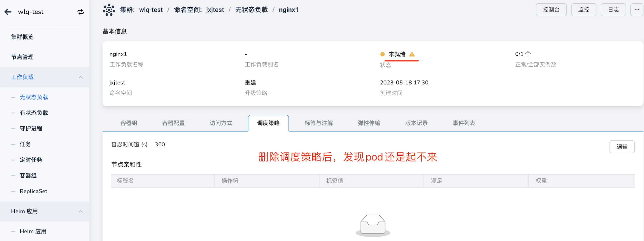Click the cluster logo dots icon

[109, 10]
